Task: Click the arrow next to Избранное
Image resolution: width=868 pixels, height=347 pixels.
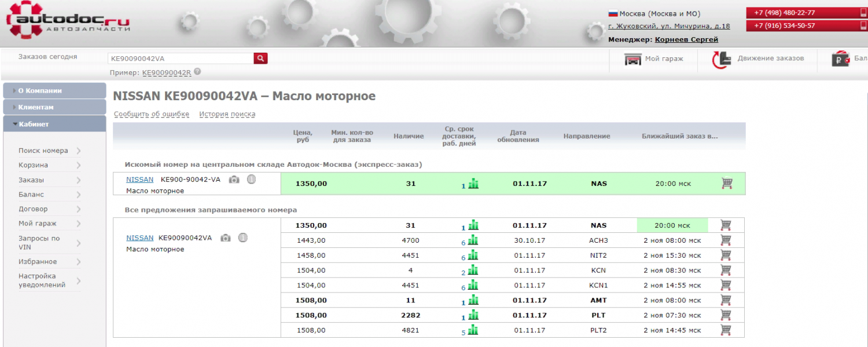Action: click(78, 262)
